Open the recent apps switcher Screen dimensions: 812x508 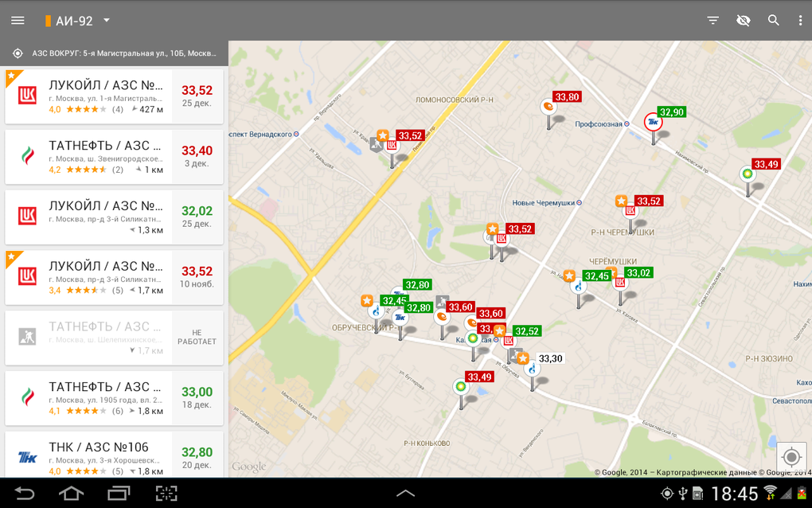(119, 494)
